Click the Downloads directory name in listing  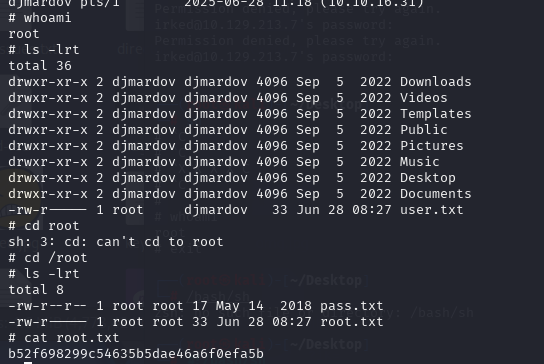(x=435, y=82)
